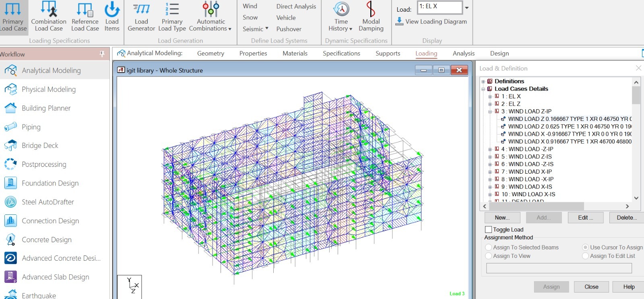Open Combination Load Case tool
The width and height of the screenshot is (644, 299).
[x=48, y=17]
